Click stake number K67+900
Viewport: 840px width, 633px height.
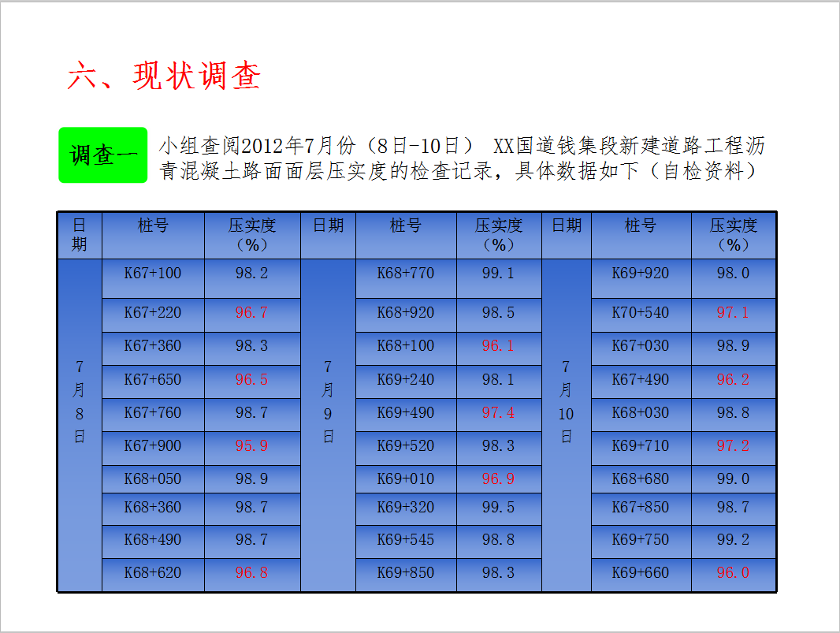click(x=153, y=446)
